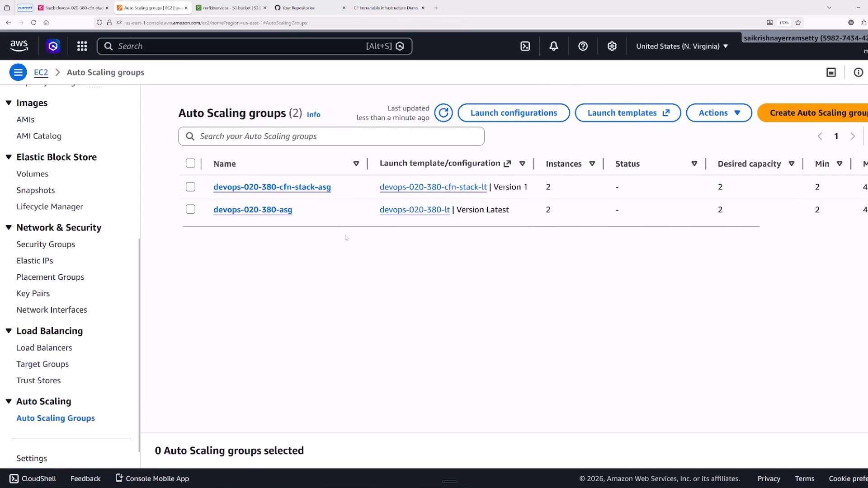Click Launch templates button

[x=628, y=113]
